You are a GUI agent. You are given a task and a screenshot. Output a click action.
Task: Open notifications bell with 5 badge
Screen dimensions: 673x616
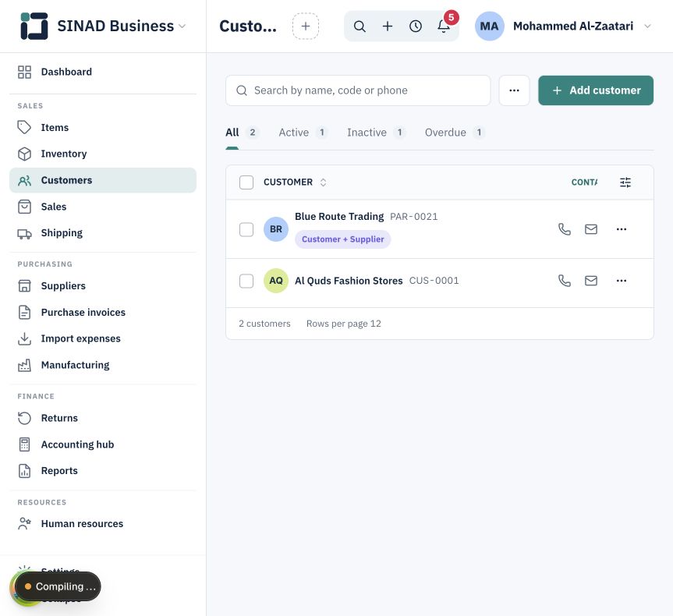click(444, 27)
